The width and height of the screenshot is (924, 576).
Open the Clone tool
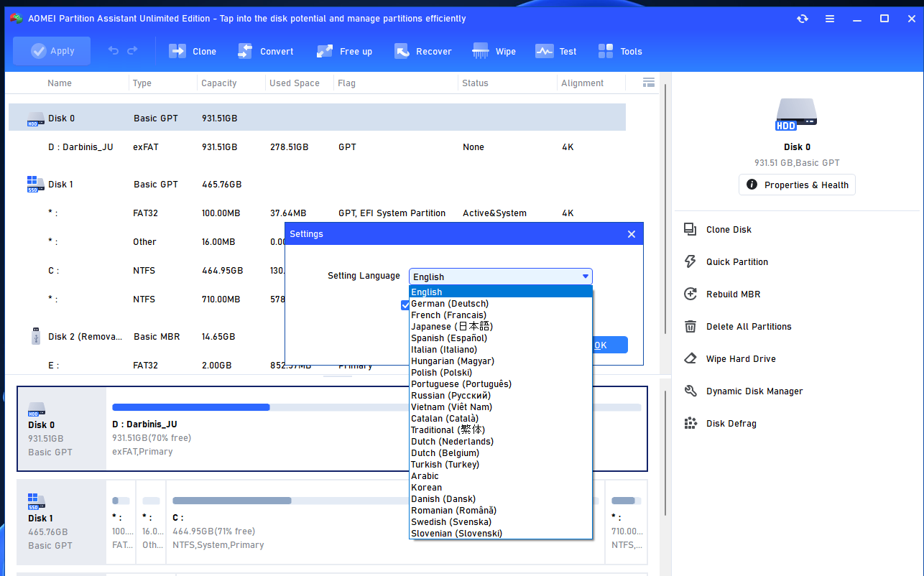(x=193, y=51)
